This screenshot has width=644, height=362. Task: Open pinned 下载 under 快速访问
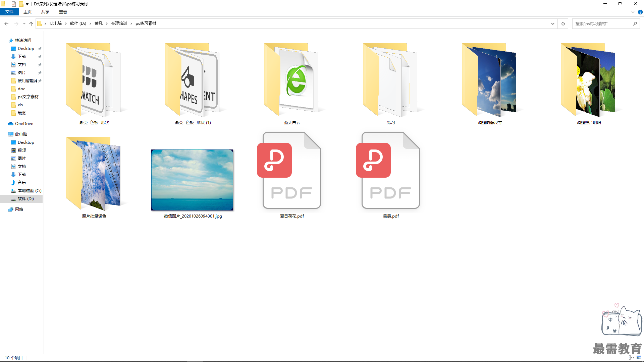point(22,57)
